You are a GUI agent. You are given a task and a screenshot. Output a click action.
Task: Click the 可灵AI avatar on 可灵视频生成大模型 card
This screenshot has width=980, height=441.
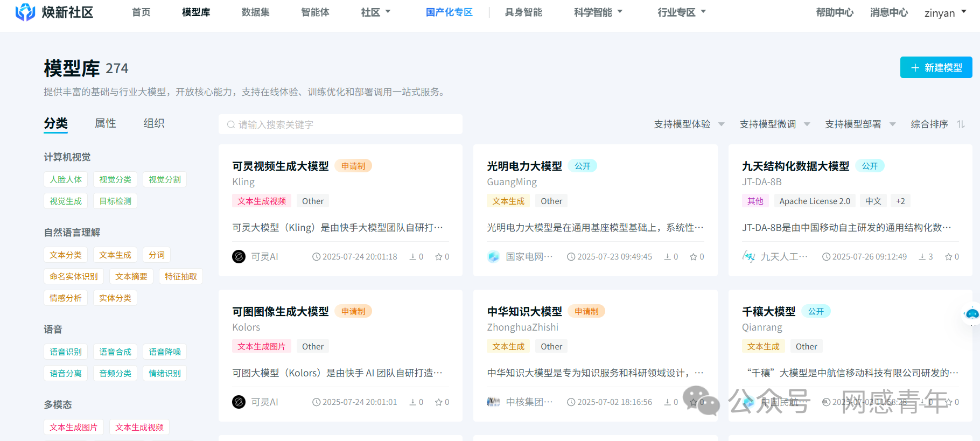239,257
